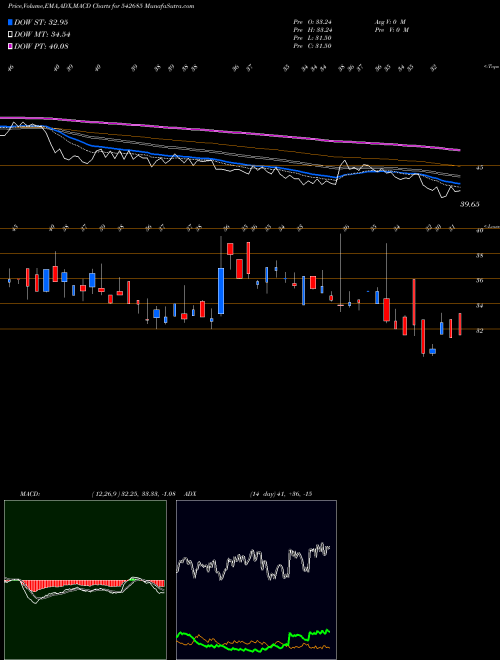Click the 32 price axis label
The image size is (500, 660).
[x=479, y=330]
